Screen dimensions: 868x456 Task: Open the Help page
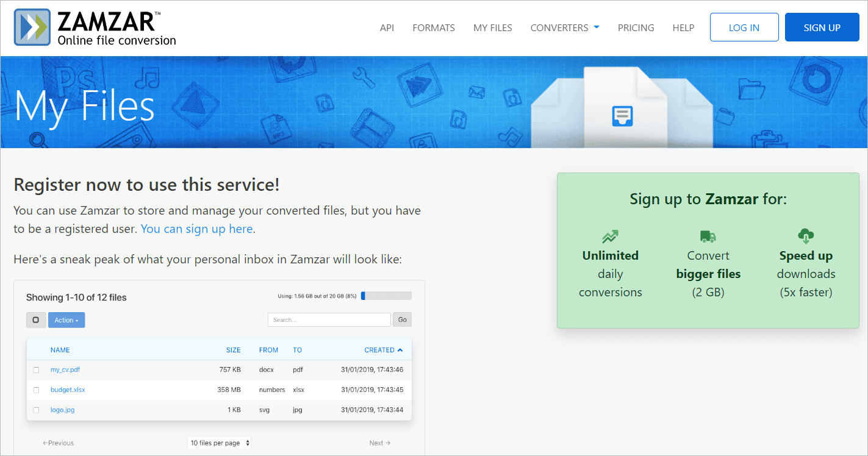(x=683, y=28)
